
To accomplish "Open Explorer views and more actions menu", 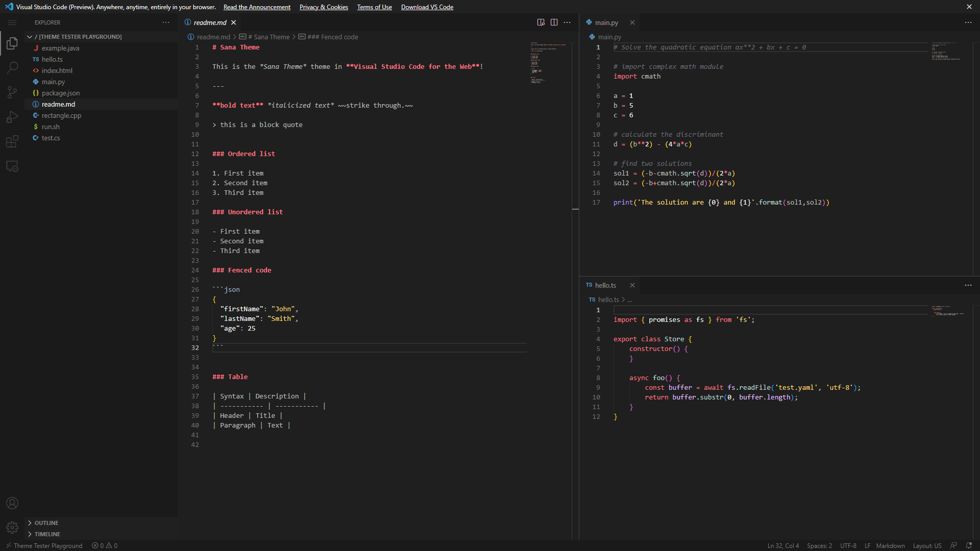I will 166,22.
